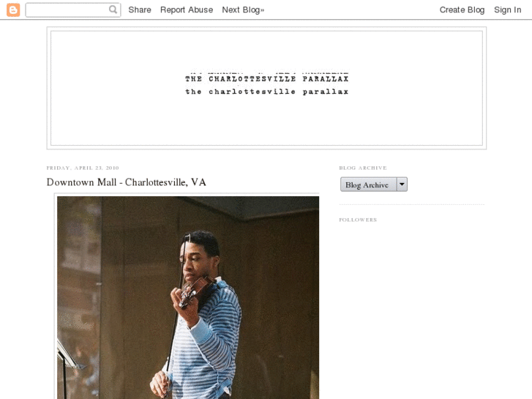Screen dimensions: 532x399
Task: Click the orange Blogger logo icon
Action: (x=13, y=10)
